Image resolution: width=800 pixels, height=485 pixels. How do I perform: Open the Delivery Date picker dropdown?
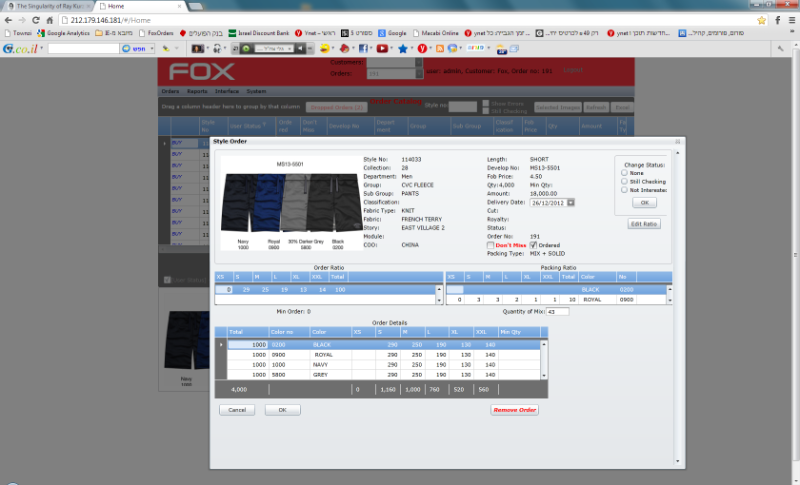pos(571,202)
